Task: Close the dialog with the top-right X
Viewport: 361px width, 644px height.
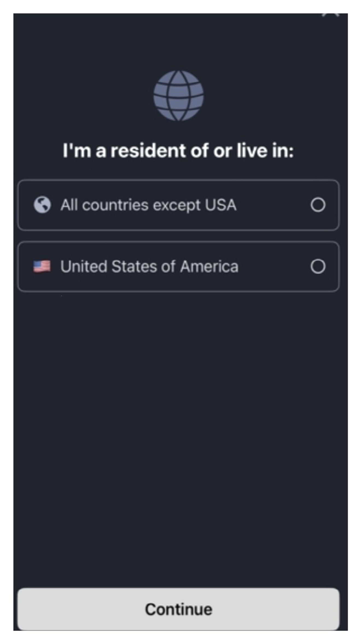Action: click(331, 14)
